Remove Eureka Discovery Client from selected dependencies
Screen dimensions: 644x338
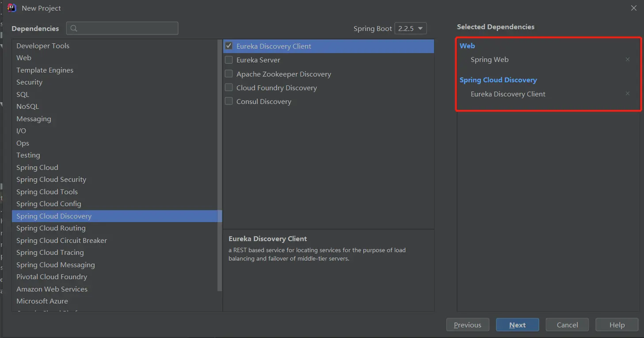coord(628,94)
